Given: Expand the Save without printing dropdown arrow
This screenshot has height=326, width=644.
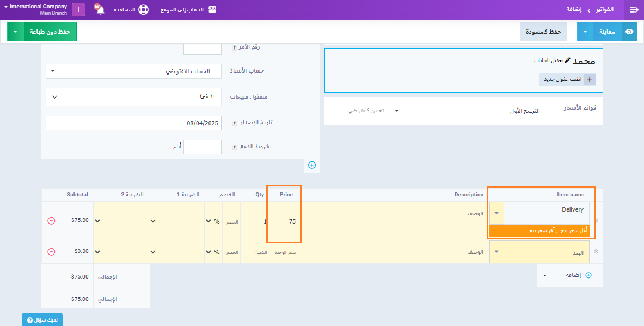Looking at the screenshot, I should 15,32.
